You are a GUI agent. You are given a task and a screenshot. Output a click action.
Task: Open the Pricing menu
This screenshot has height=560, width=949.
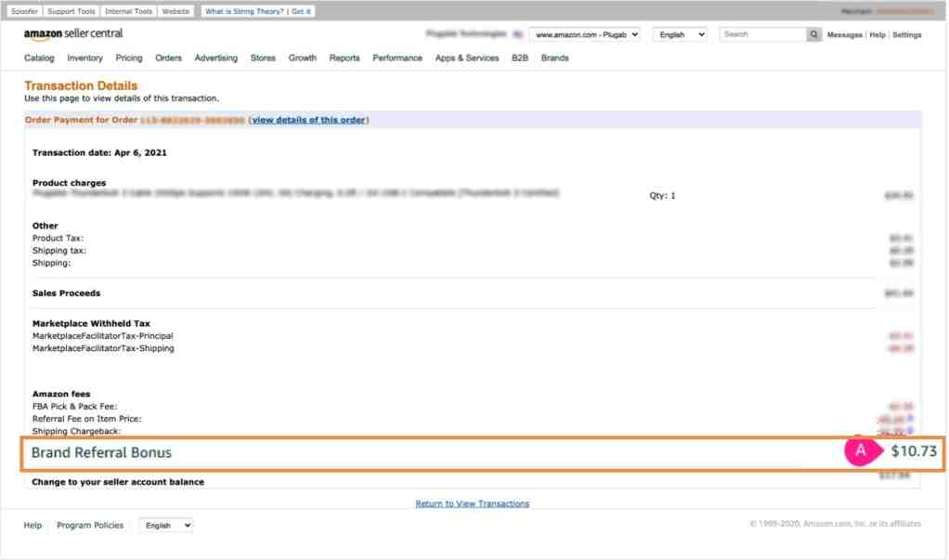click(x=129, y=59)
